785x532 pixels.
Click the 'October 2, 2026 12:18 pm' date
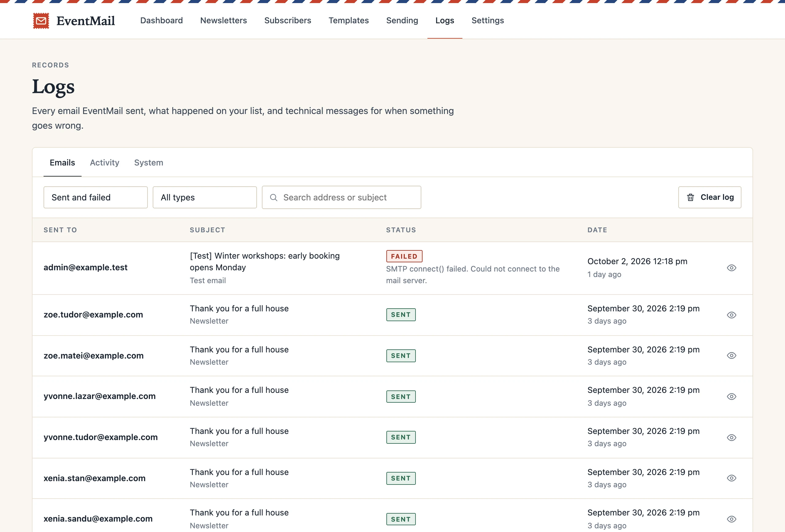(637, 261)
